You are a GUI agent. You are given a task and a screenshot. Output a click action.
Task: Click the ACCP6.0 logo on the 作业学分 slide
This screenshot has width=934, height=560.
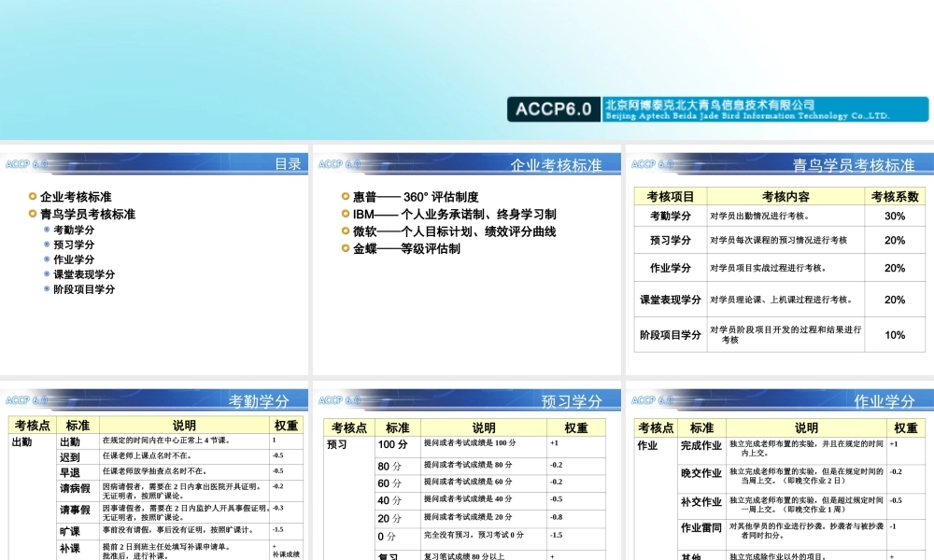[x=648, y=398]
